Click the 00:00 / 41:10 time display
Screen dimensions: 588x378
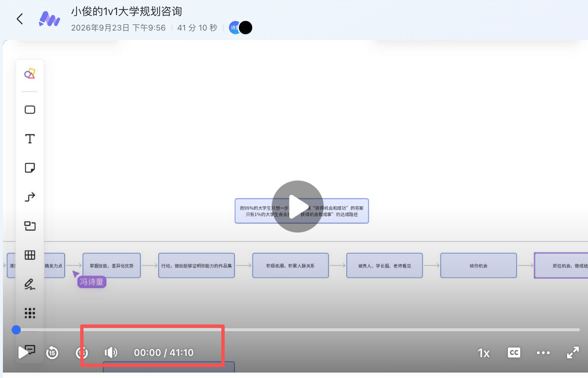point(164,352)
